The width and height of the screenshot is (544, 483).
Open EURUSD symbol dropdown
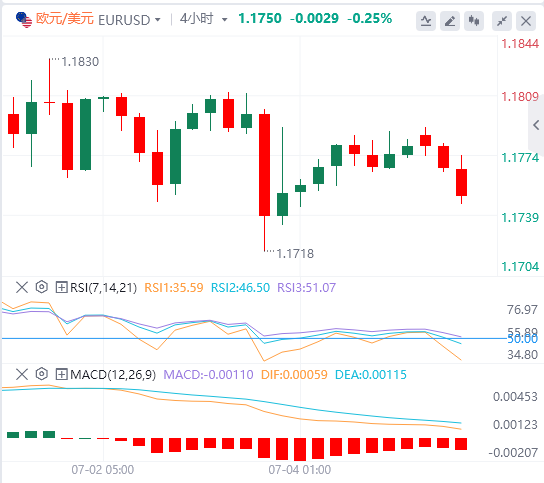[x=129, y=20]
